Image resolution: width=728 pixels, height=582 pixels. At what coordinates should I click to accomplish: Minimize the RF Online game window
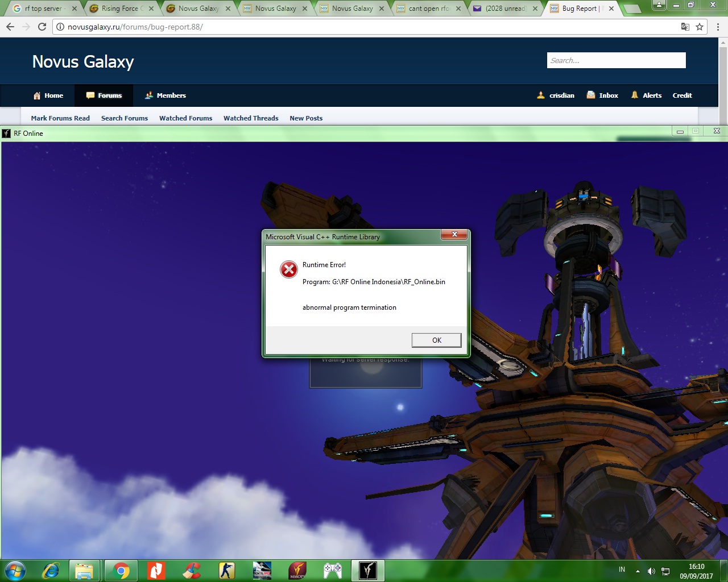click(680, 131)
